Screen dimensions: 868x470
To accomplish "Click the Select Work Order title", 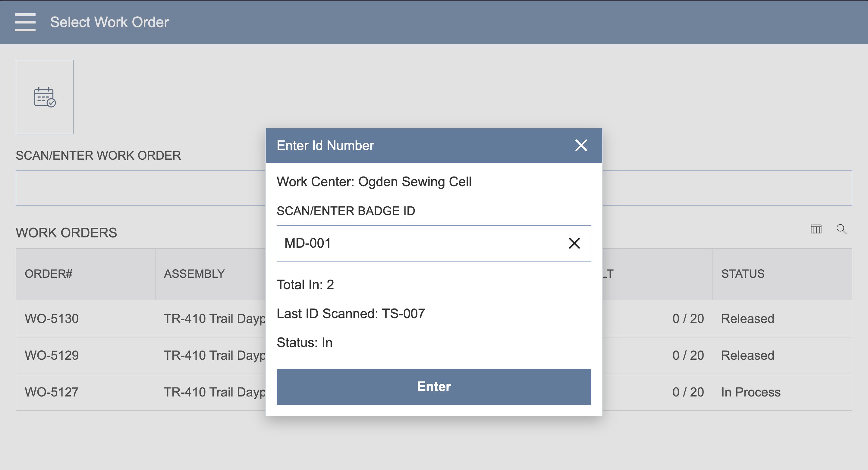I will coord(109,22).
